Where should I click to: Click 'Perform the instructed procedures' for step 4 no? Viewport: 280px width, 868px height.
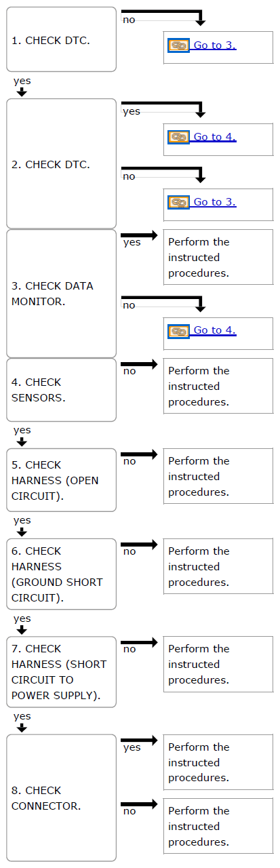click(218, 386)
